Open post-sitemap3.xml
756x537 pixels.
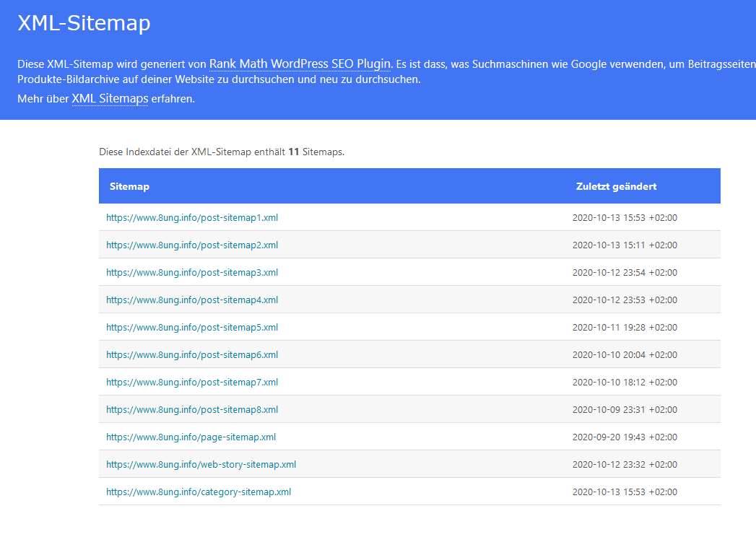(x=192, y=272)
